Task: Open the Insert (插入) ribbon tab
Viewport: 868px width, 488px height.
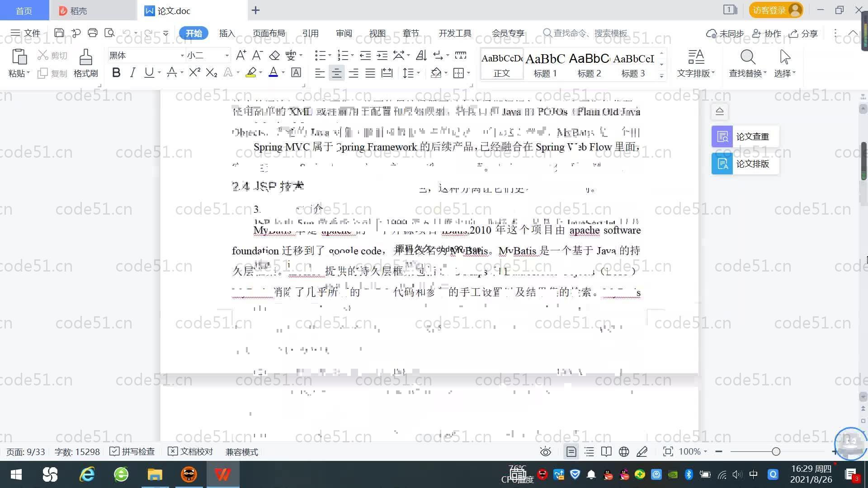Action: coord(227,33)
